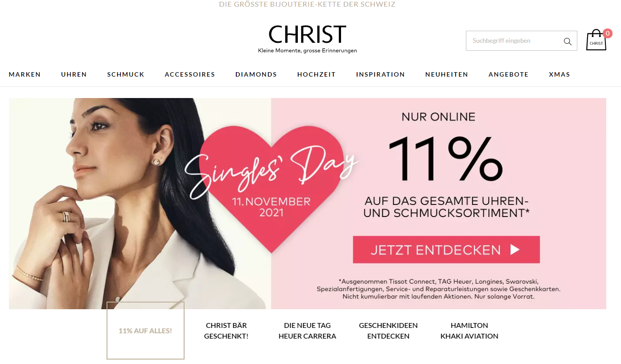Click the CHRIST logo
Screen dimensions: 621x364
point(308,39)
